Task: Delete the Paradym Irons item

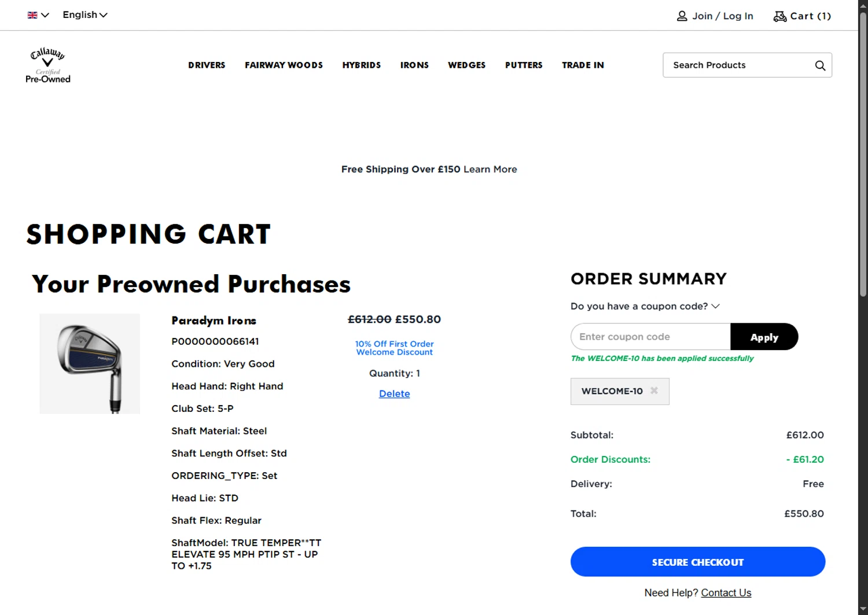Action: point(394,393)
